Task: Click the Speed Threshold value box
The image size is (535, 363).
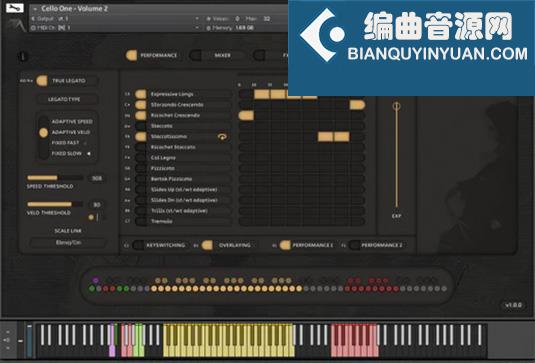Action: (x=97, y=178)
